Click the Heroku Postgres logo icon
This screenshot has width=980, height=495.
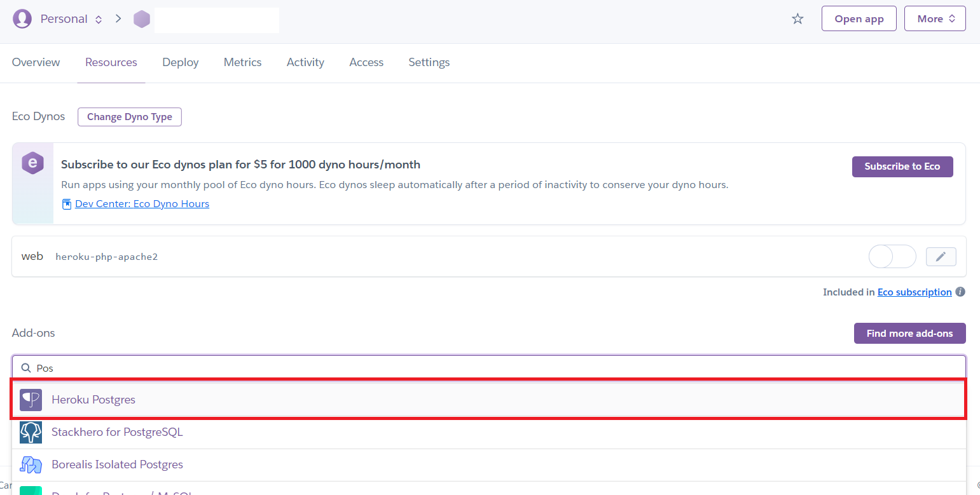tap(31, 400)
